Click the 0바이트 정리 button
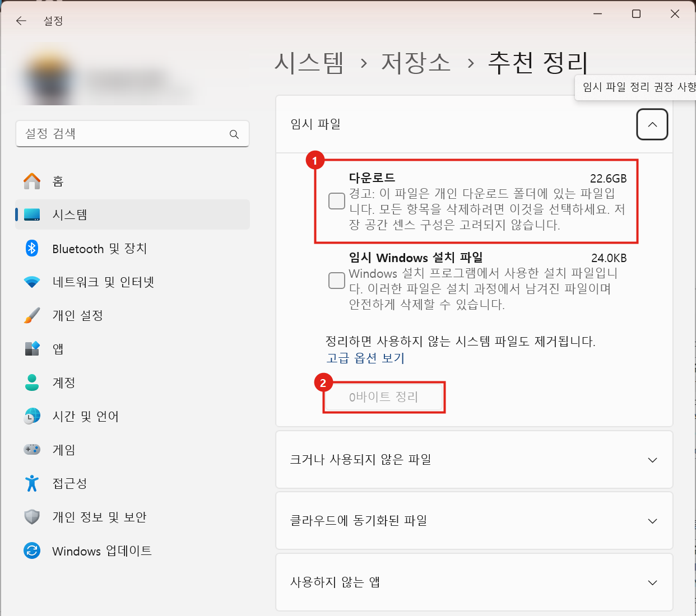Viewport: 696px width, 616px height. 384,397
